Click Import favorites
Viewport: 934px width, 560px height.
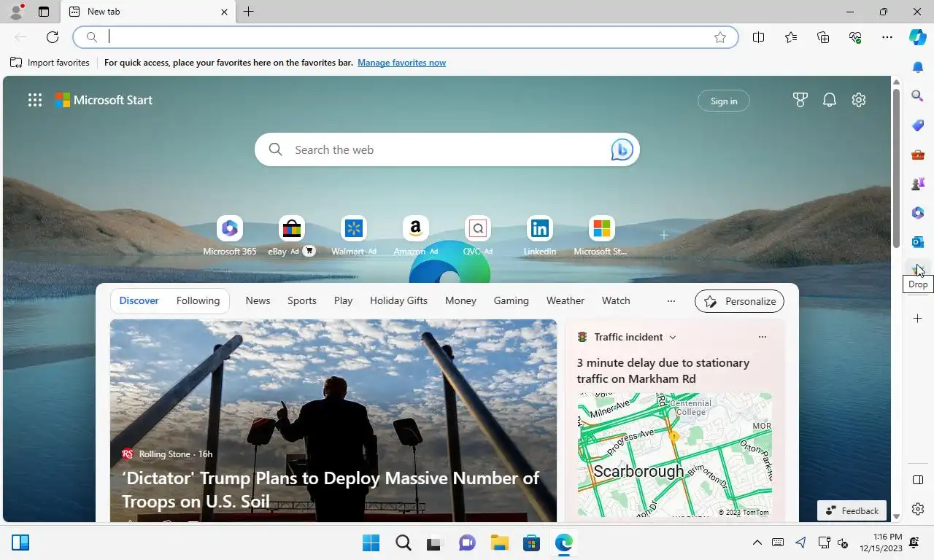pos(50,63)
